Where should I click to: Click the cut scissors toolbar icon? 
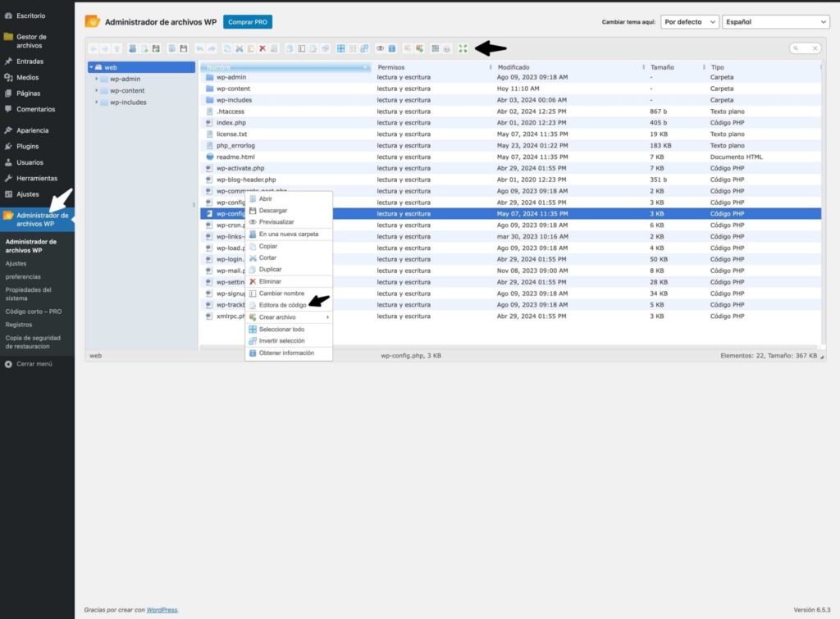point(240,48)
